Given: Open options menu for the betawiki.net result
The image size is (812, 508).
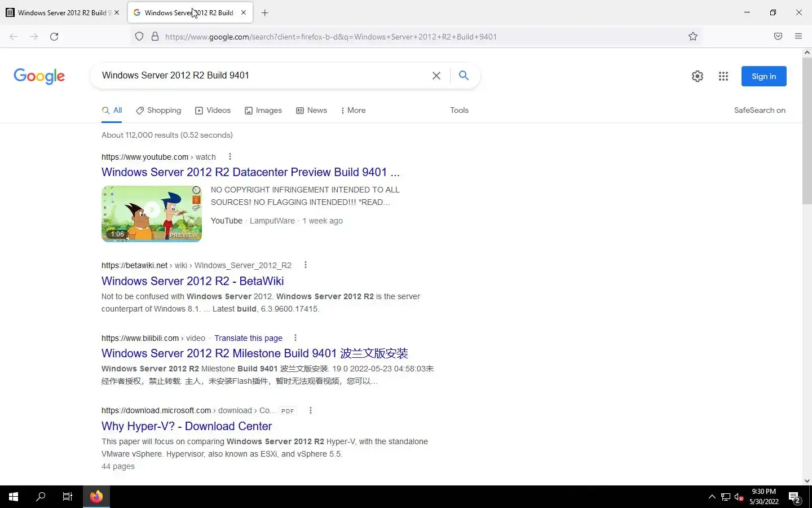Looking at the screenshot, I should (306, 265).
